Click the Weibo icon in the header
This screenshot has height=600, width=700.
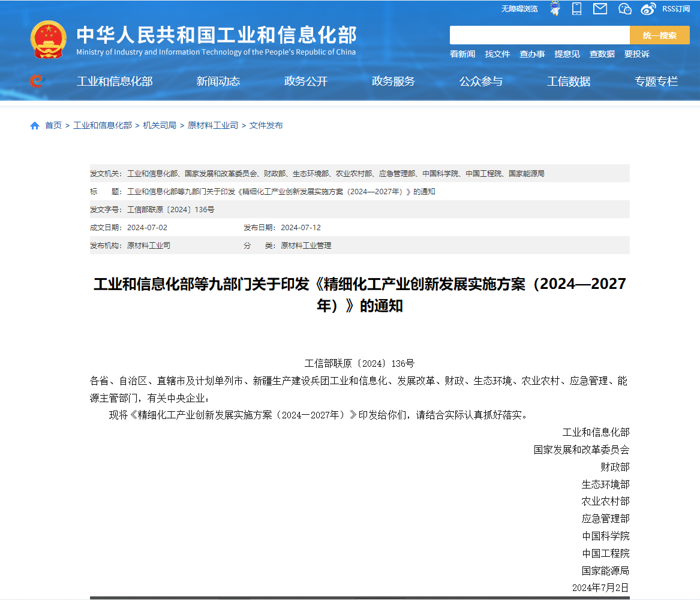[647, 8]
